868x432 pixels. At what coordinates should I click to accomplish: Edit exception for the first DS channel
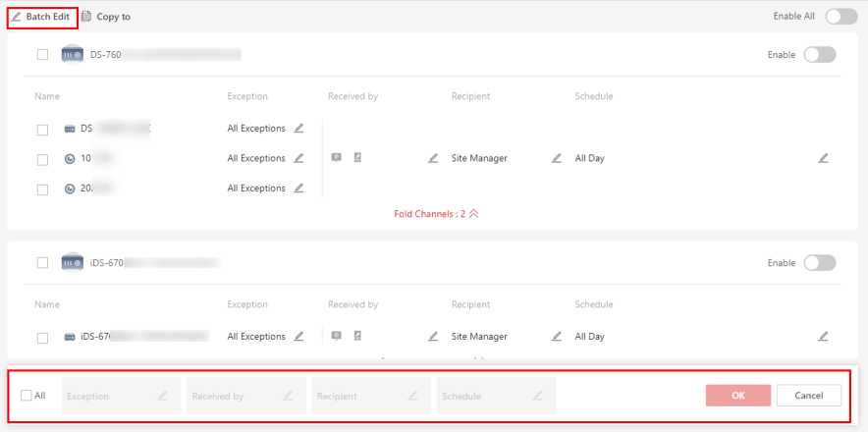[298, 129]
